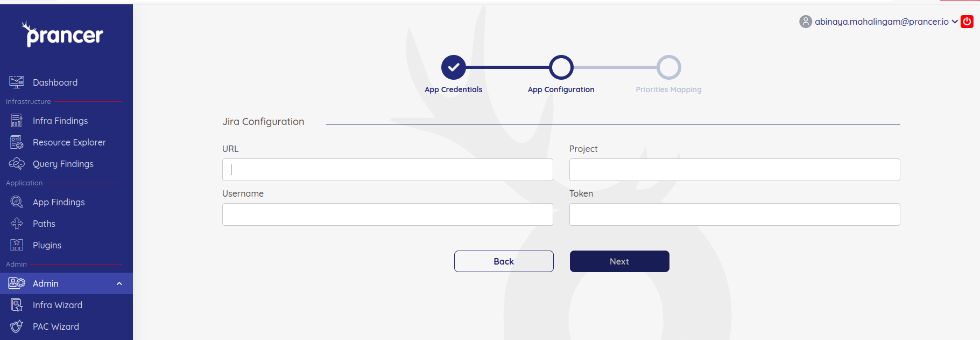
Task: Click into the Username text field
Action: (x=387, y=214)
